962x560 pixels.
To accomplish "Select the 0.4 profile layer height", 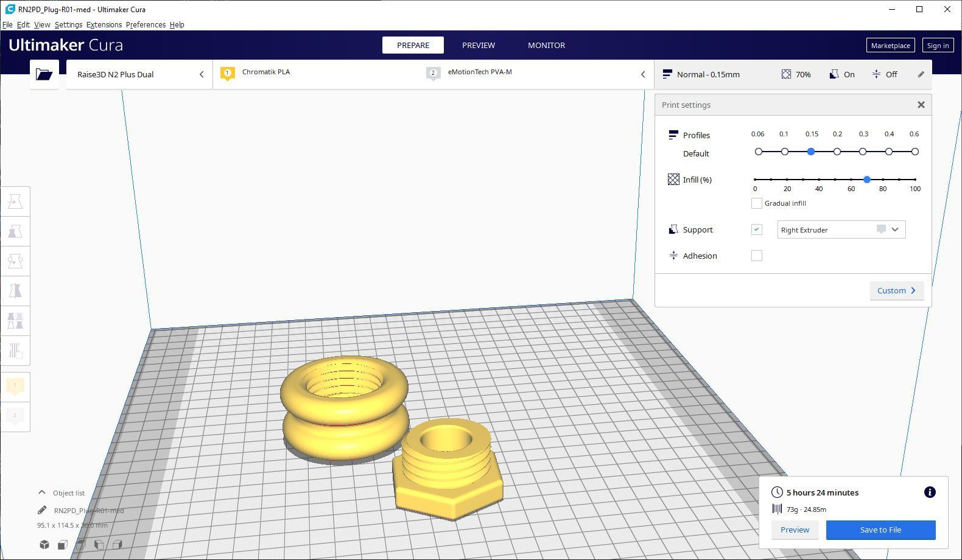I will point(889,152).
